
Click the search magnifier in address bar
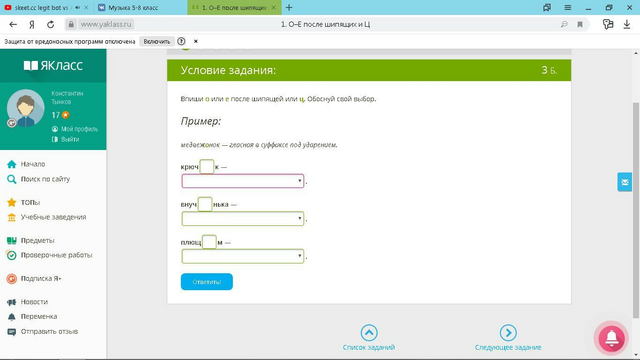click(x=564, y=24)
